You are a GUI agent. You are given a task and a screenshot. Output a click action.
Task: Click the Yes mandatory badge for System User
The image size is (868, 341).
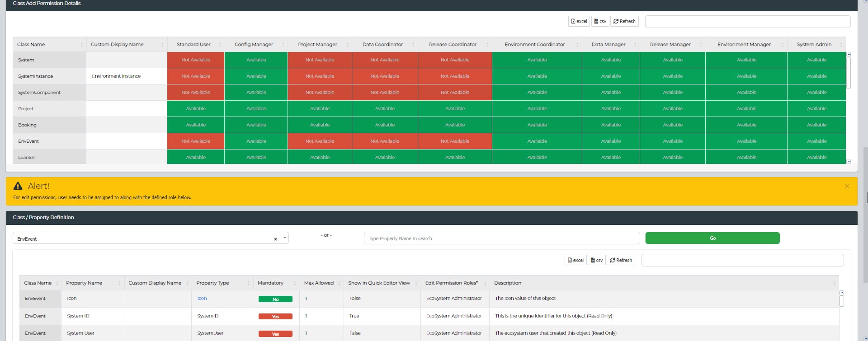275,334
